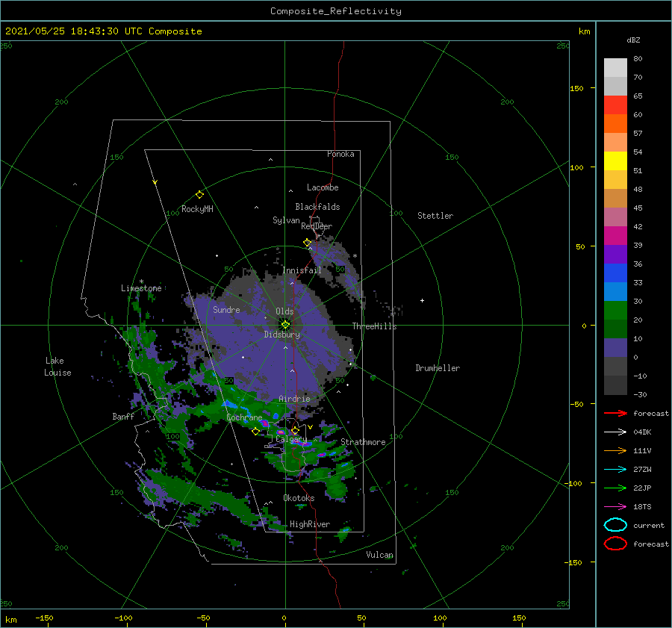Click yellow diamond marker at radar center near Olds
This screenshot has height=628, width=672.
285,325
